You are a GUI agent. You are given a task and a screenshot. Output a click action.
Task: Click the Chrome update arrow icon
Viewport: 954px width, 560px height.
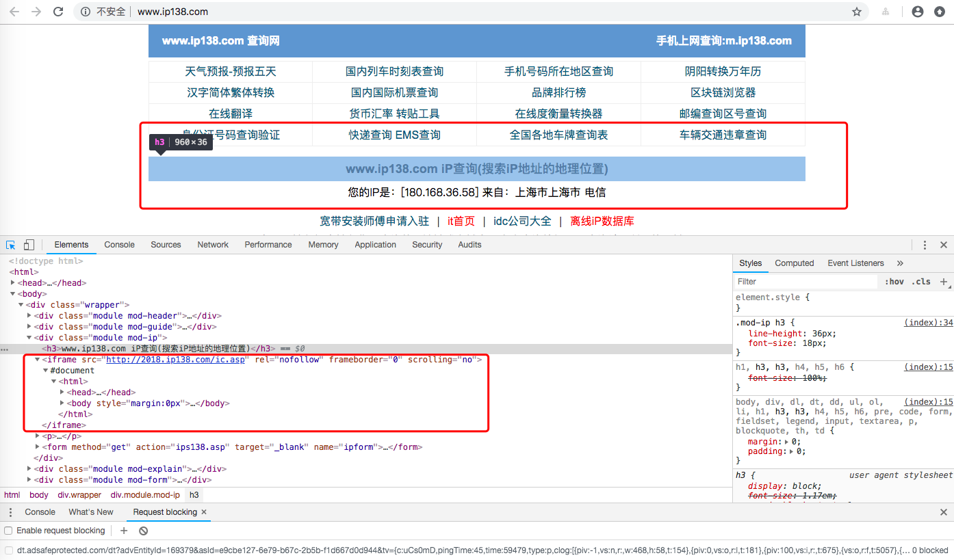940,12
